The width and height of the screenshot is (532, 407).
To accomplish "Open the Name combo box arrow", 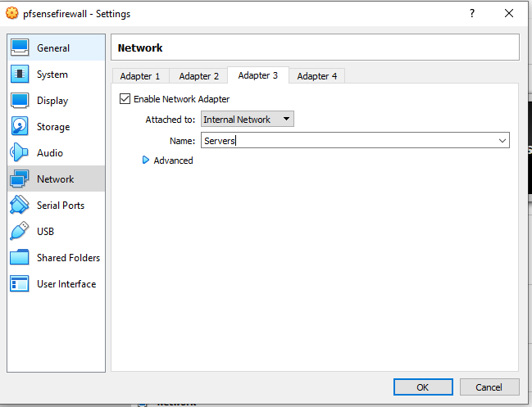I will tap(502, 140).
